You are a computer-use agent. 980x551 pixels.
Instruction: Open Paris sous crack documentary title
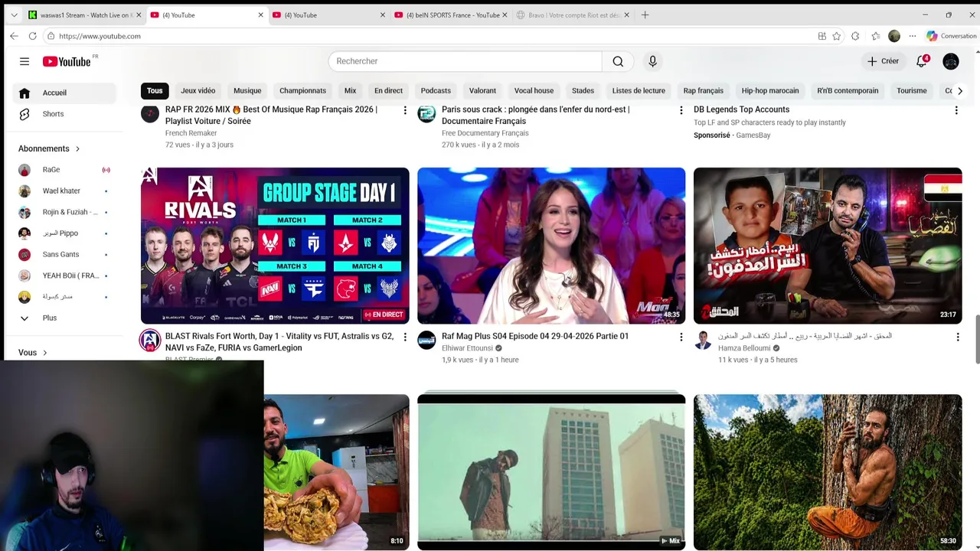click(x=535, y=116)
